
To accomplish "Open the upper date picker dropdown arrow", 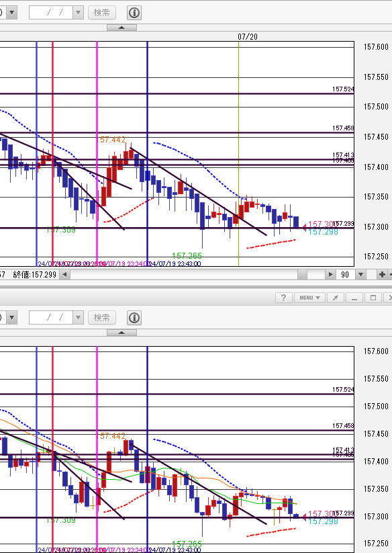I will click(x=78, y=13).
